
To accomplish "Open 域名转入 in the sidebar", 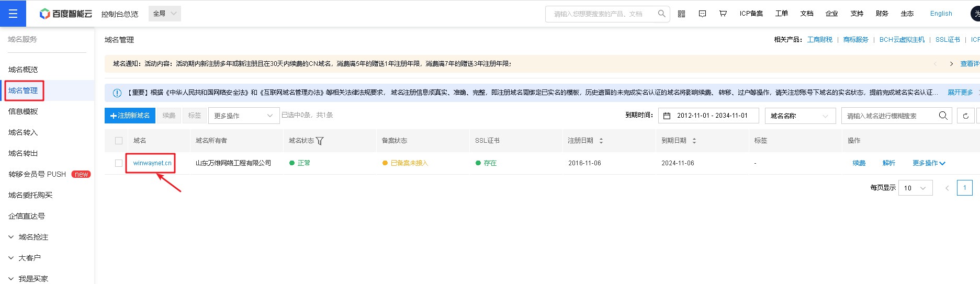I will pos(23,132).
